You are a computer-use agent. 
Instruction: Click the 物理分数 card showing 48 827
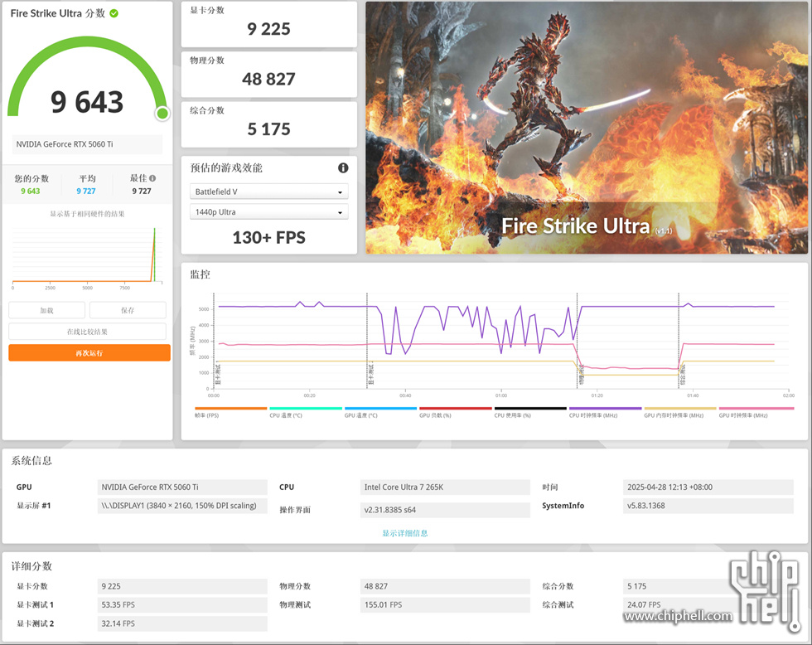(268, 74)
